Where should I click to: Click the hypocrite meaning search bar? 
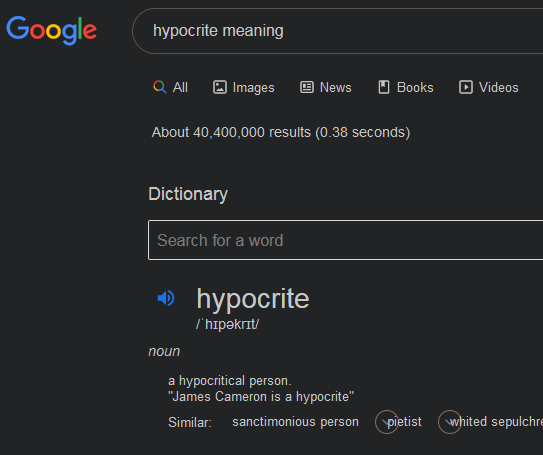click(338, 31)
